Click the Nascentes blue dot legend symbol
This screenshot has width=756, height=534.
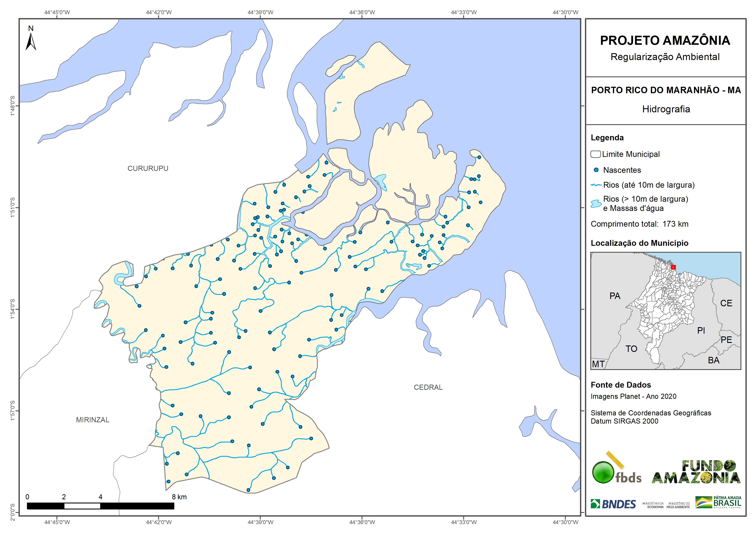[596, 170]
